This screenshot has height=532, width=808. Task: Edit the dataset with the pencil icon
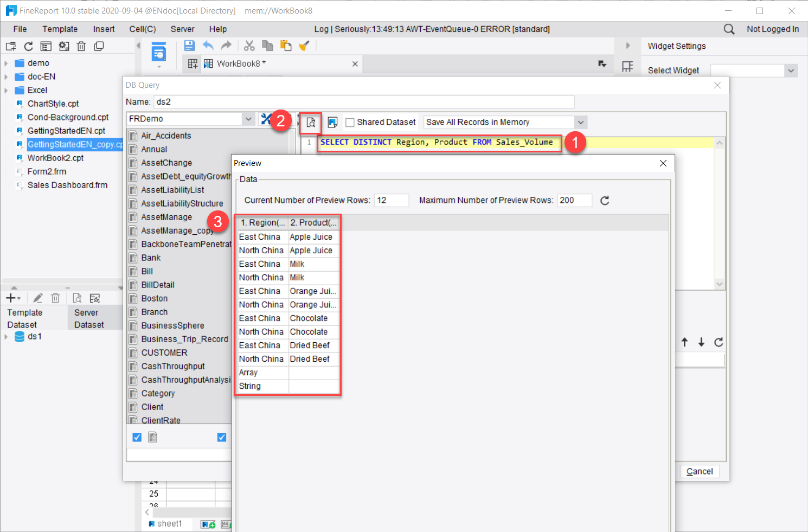coord(37,298)
